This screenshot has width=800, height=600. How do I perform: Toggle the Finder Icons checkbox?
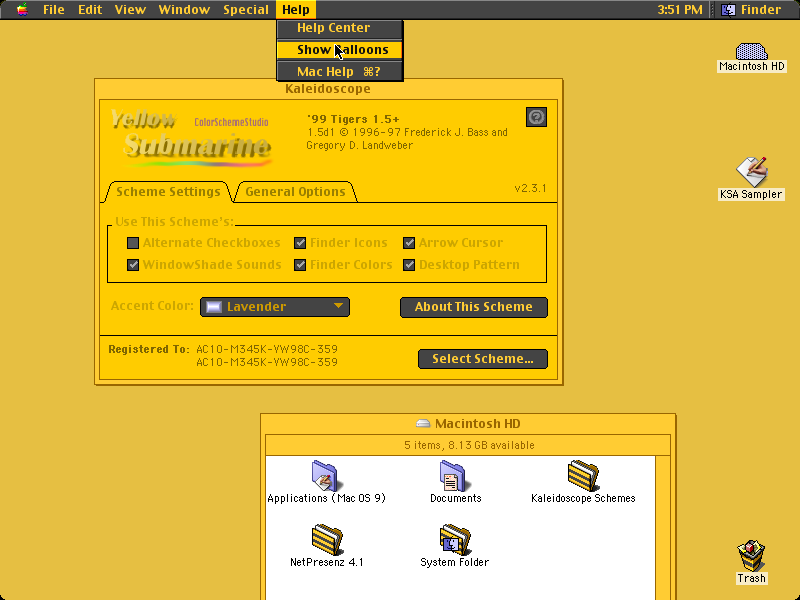click(x=300, y=243)
